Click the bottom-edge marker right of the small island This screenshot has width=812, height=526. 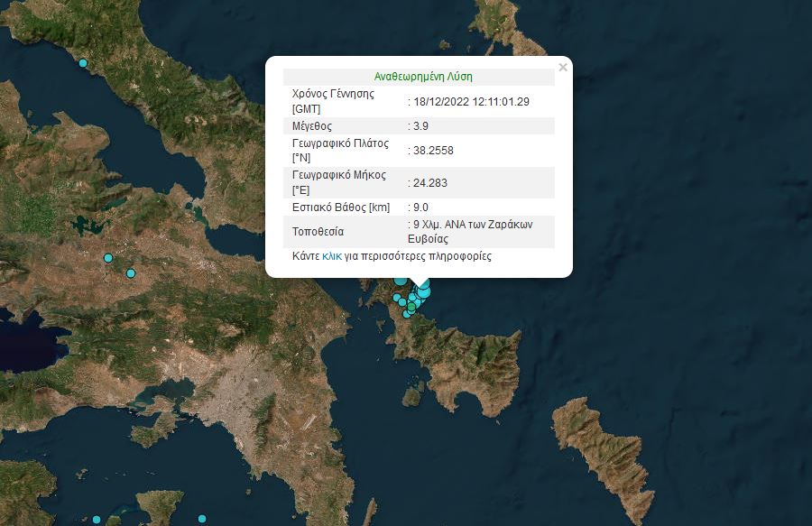point(202,519)
